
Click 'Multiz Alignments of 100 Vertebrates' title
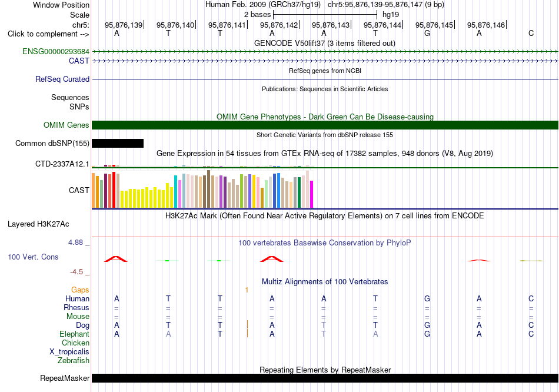point(325,282)
